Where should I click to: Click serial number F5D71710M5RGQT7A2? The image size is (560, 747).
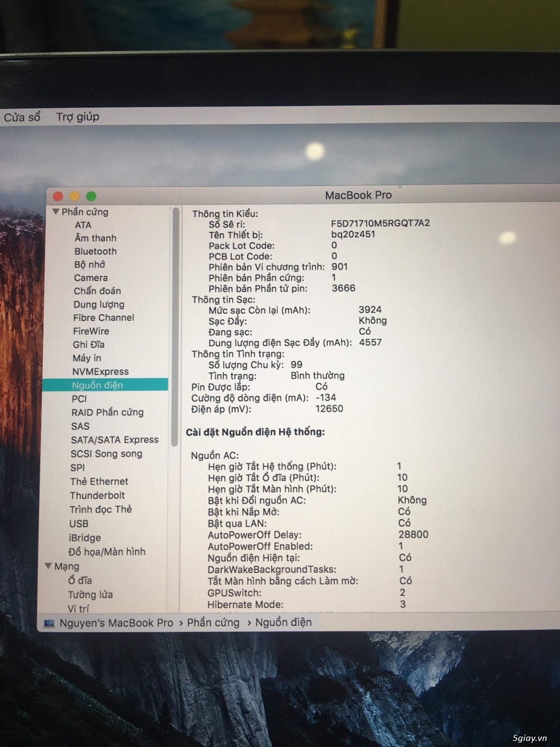[381, 223]
